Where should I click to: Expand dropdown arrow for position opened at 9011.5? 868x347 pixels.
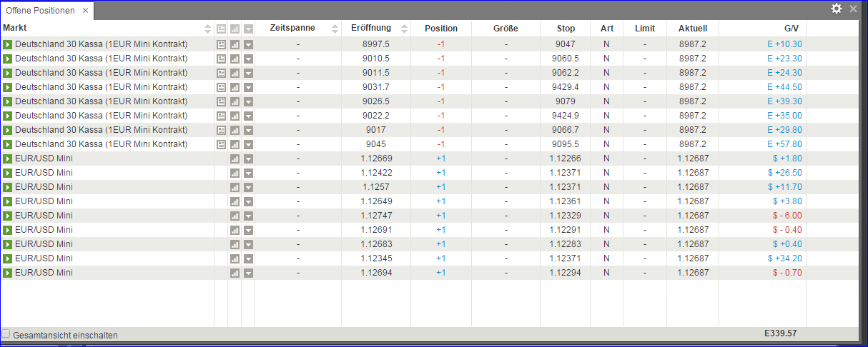(248, 73)
